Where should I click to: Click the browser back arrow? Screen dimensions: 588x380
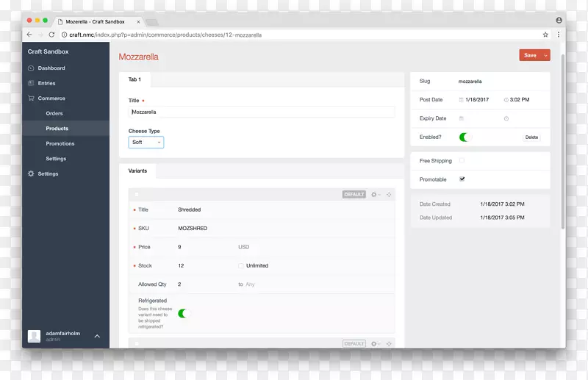point(29,35)
